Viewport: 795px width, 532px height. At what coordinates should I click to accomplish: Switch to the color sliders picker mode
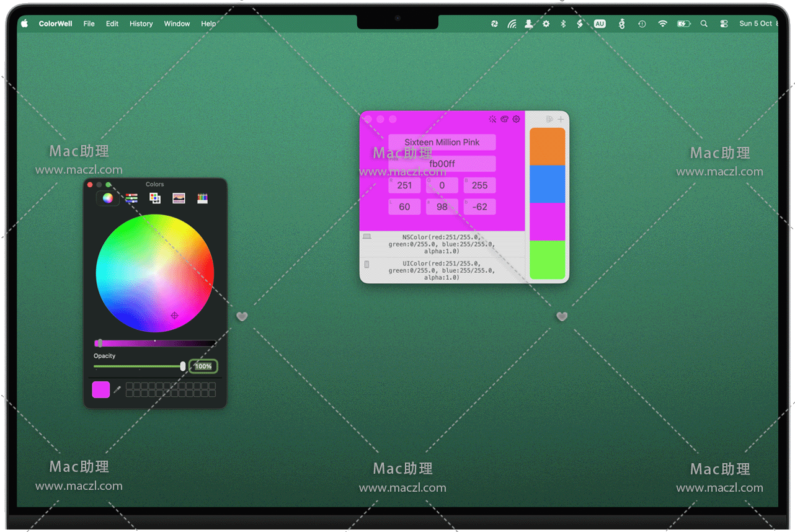[x=131, y=198]
